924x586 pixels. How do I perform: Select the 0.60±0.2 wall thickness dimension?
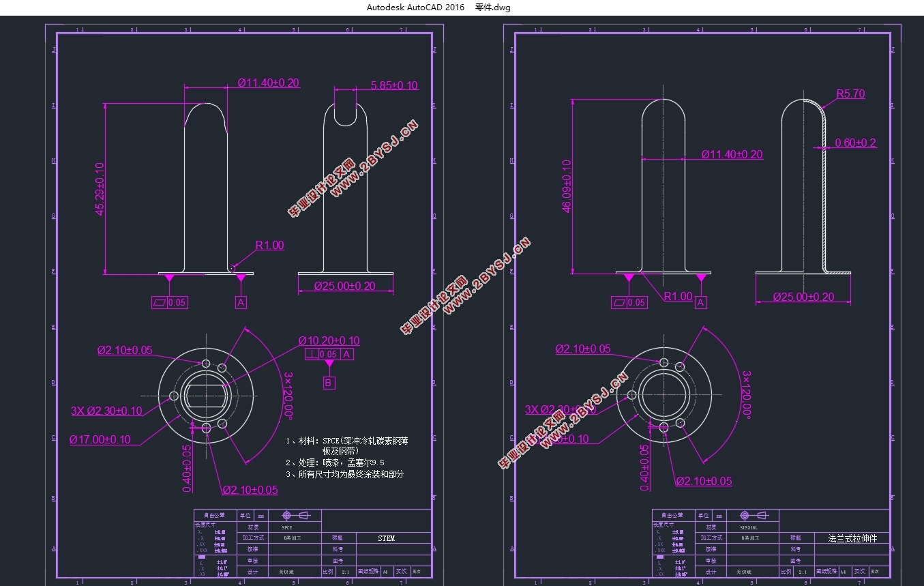click(x=856, y=143)
